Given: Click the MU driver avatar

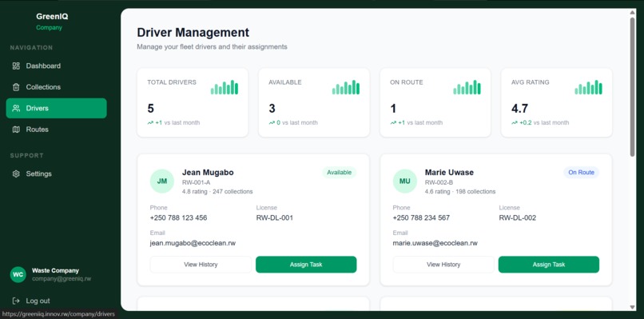Looking at the screenshot, I should [404, 181].
